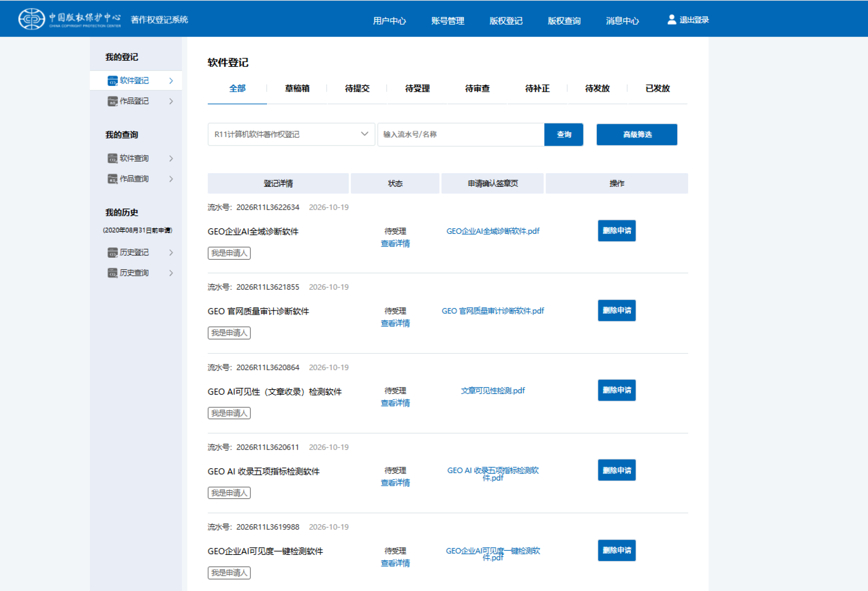Click the China Copyright Protection Center logo
This screenshot has width=868, height=591.
[70, 19]
